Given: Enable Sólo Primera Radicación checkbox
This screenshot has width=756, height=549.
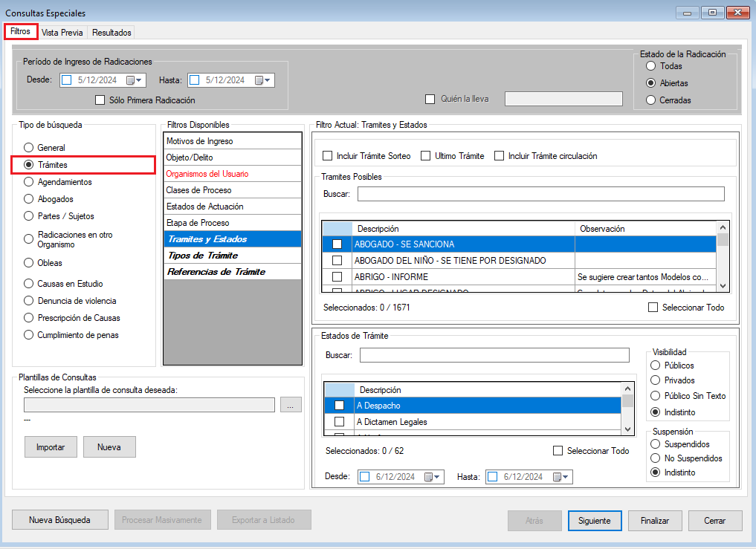Looking at the screenshot, I should pos(101,100).
